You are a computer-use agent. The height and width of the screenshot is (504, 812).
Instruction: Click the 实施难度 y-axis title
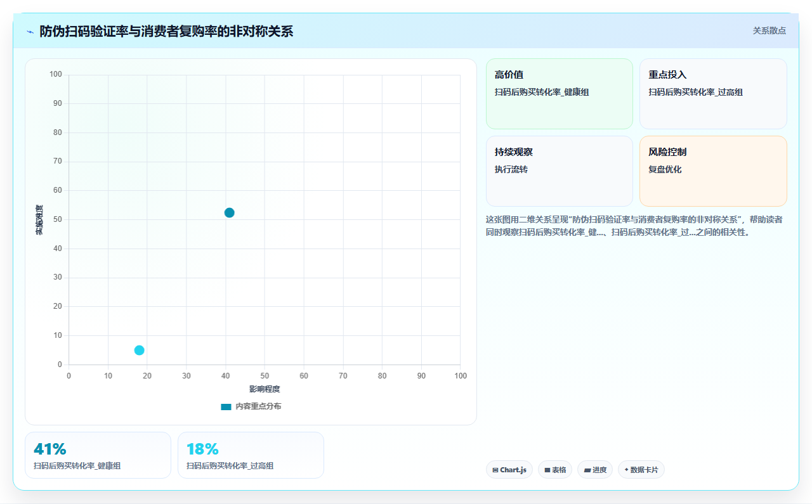click(39, 220)
